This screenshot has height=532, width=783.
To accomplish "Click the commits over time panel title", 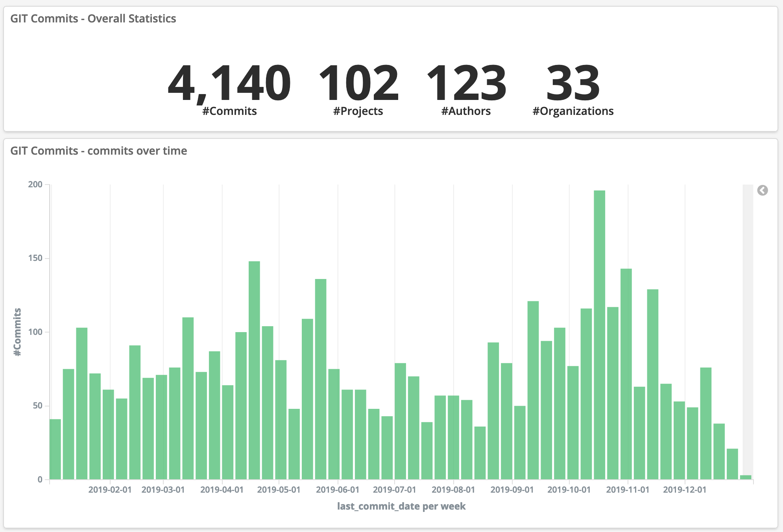I will click(x=98, y=151).
